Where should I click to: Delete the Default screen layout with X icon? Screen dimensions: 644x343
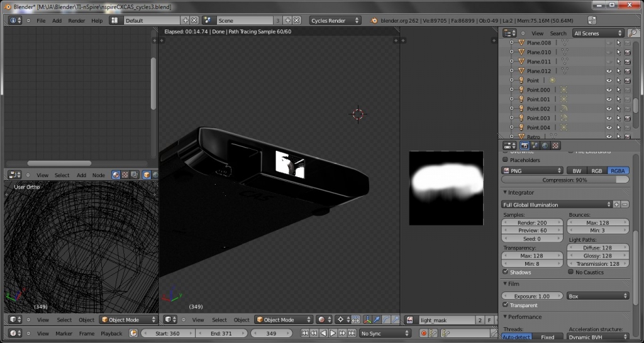pyautogui.click(x=194, y=20)
